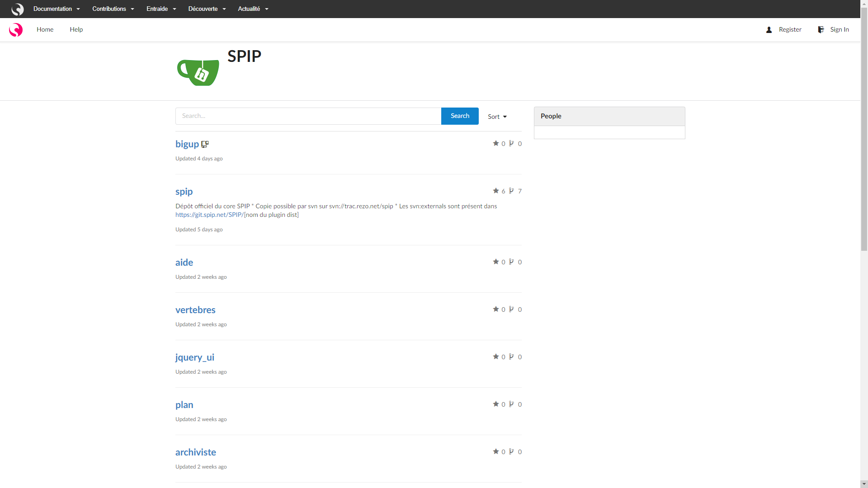Click the star icon on spip repository
This screenshot has width=868, height=488.
496,191
